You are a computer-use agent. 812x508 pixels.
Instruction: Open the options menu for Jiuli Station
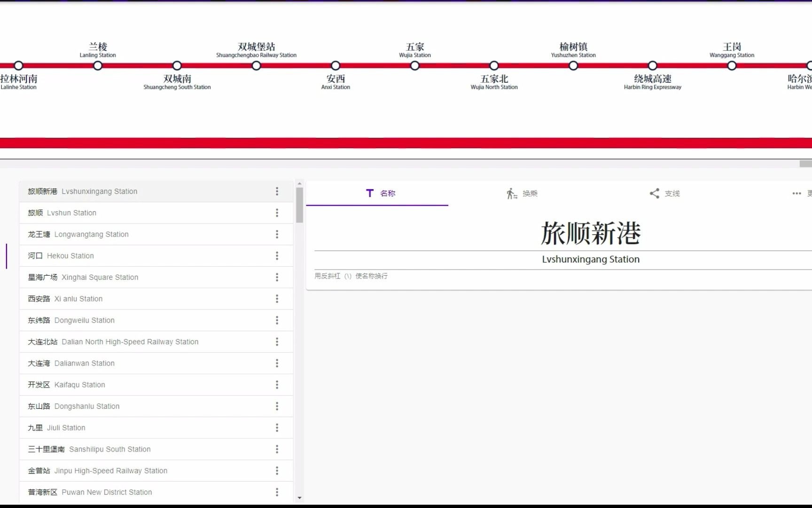click(277, 428)
